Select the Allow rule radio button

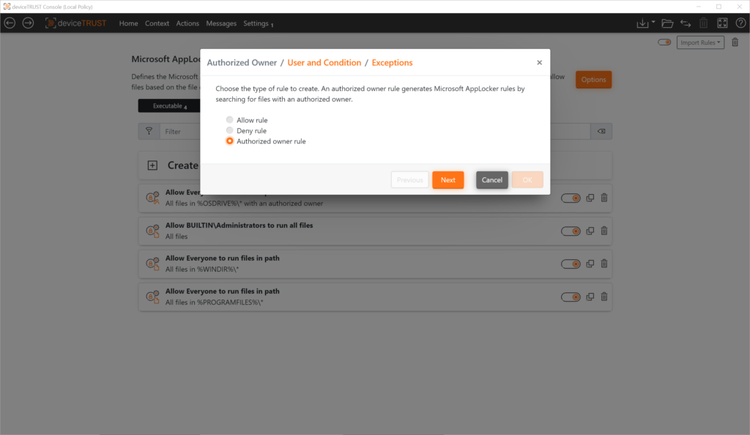(x=230, y=120)
